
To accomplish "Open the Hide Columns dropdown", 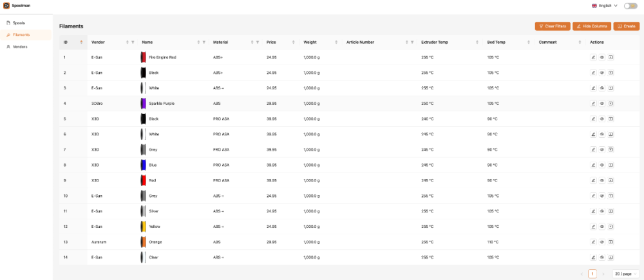I will (592, 26).
